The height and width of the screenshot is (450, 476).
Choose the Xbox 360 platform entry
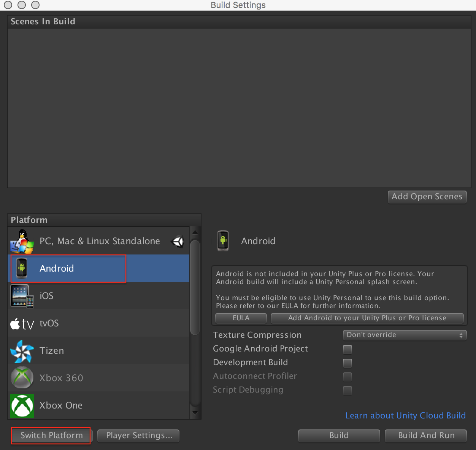[98, 378]
